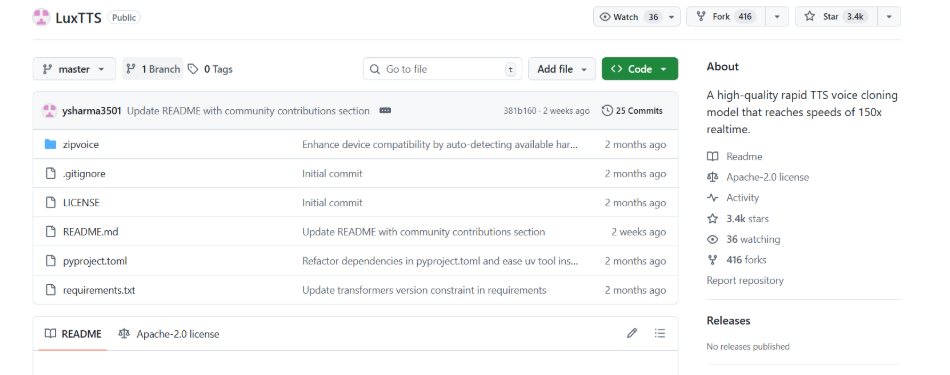Open the Releases section heading
950x375 pixels.
pyautogui.click(x=728, y=320)
